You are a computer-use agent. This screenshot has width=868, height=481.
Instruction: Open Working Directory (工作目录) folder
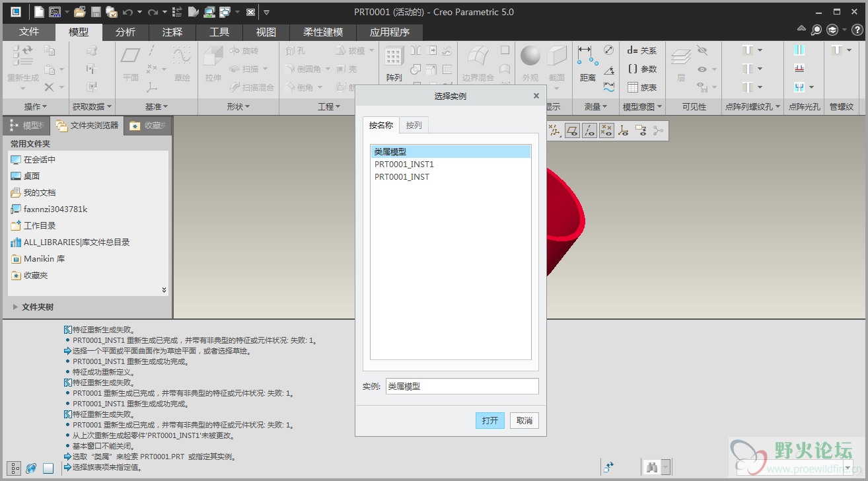(x=33, y=225)
